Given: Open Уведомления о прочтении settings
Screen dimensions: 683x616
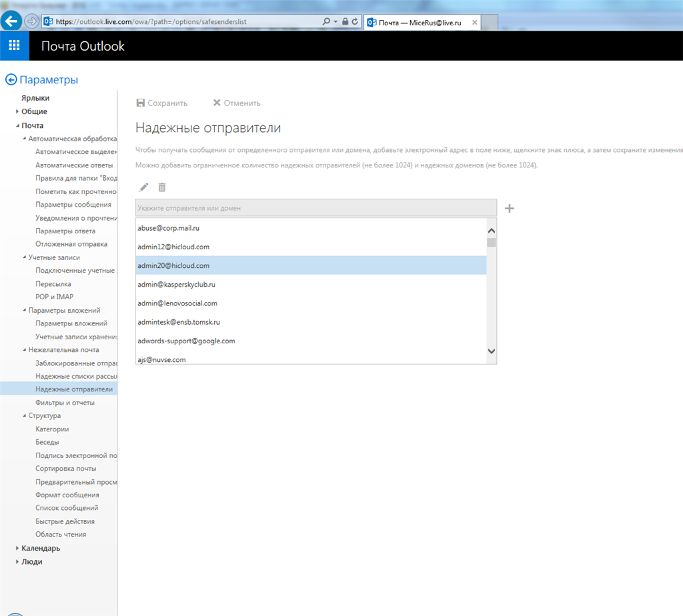Looking at the screenshot, I should point(76,218).
